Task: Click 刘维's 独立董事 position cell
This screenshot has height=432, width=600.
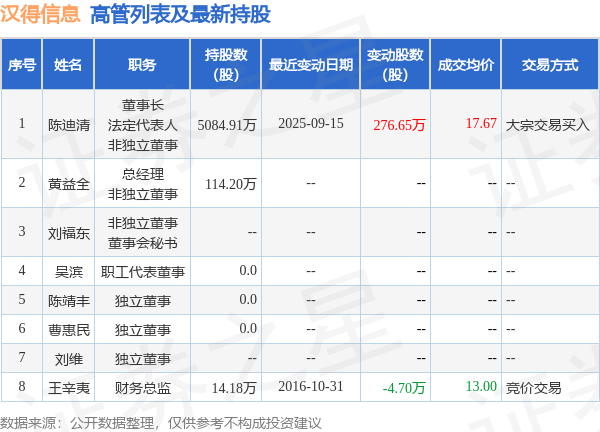Action: (142, 359)
